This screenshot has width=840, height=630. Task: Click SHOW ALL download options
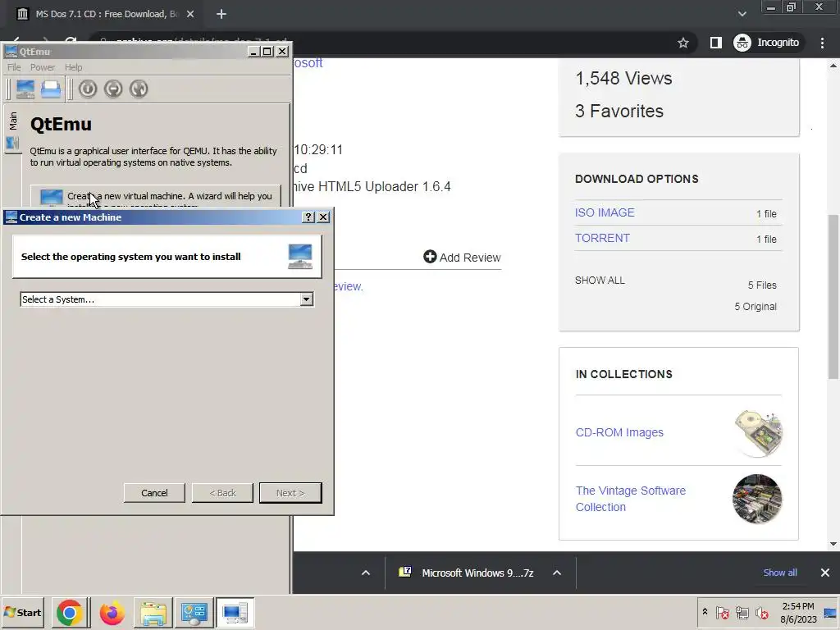point(600,281)
